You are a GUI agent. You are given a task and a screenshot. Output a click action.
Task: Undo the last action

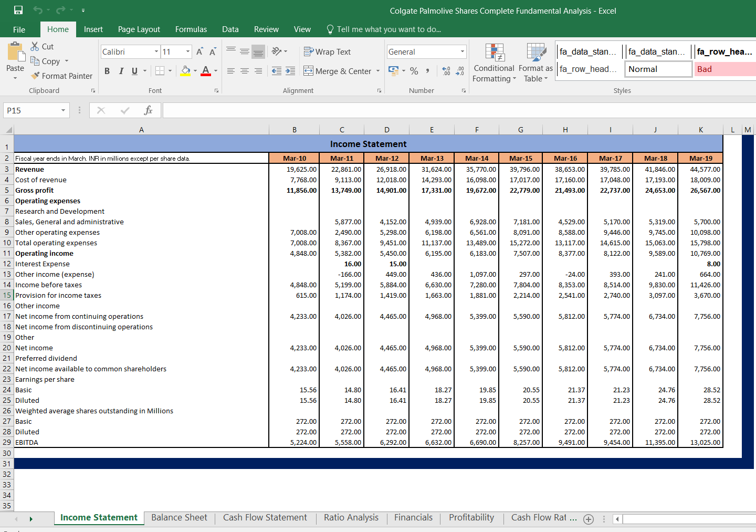38,10
